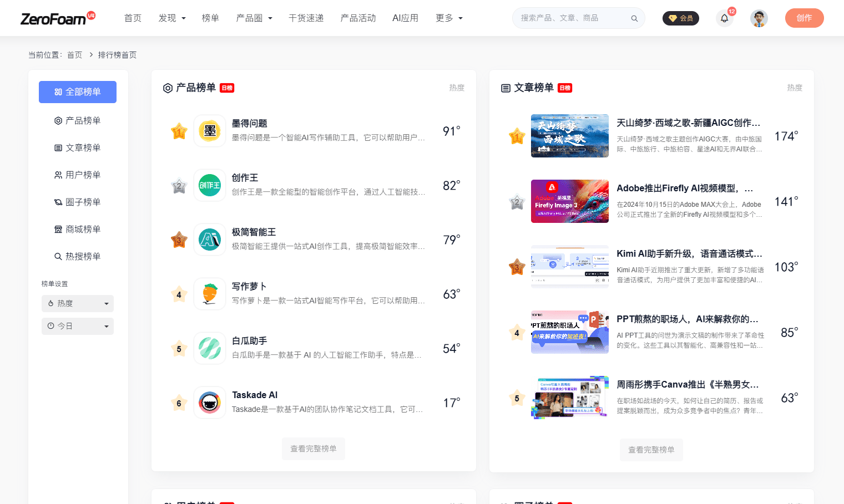Click 日榜 badge in 产品榜单
The height and width of the screenshot is (504, 844).
(x=227, y=88)
